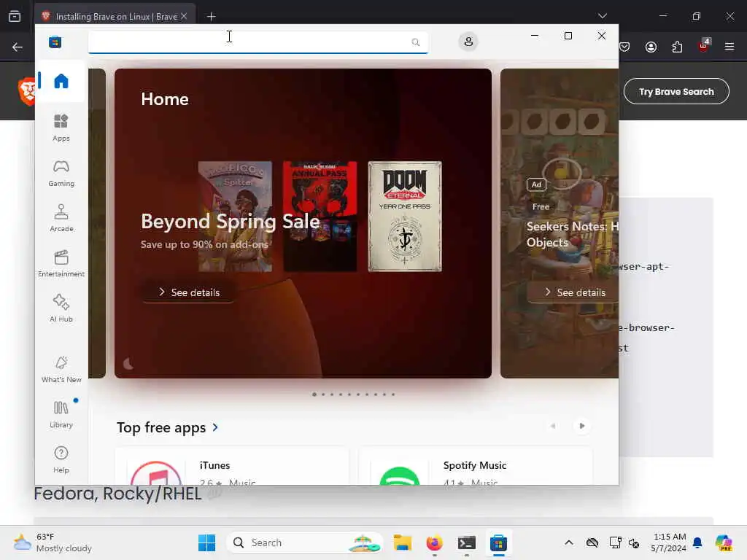
Task: Click See details for Beyond Spring Sale
Action: click(x=189, y=292)
